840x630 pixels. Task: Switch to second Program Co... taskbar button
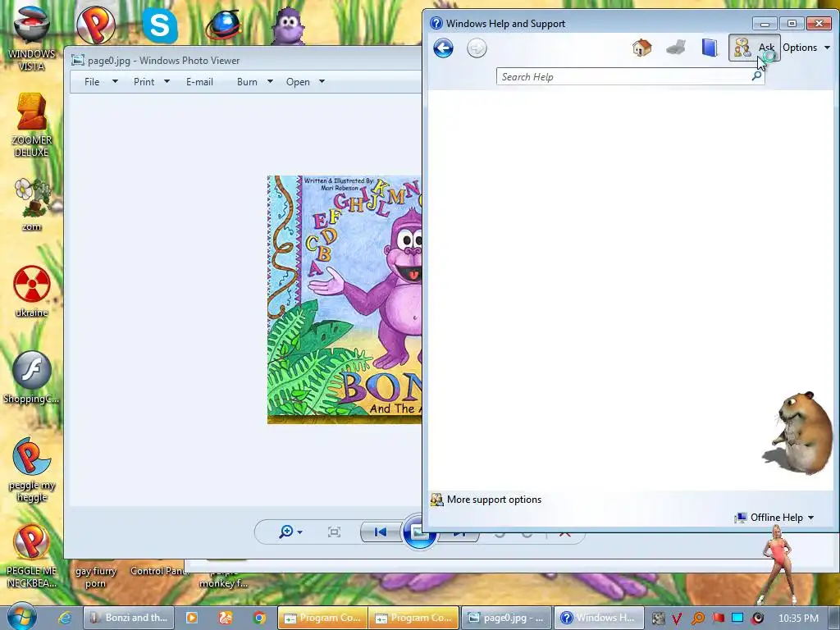pos(413,618)
